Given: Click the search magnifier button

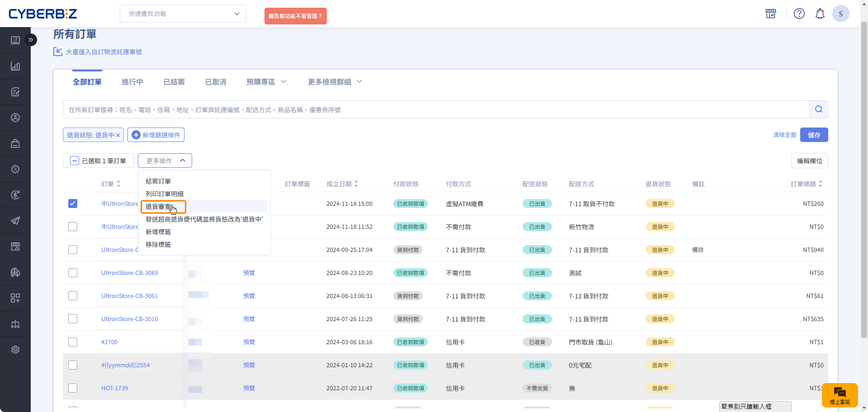Looking at the screenshot, I should 818,109.
